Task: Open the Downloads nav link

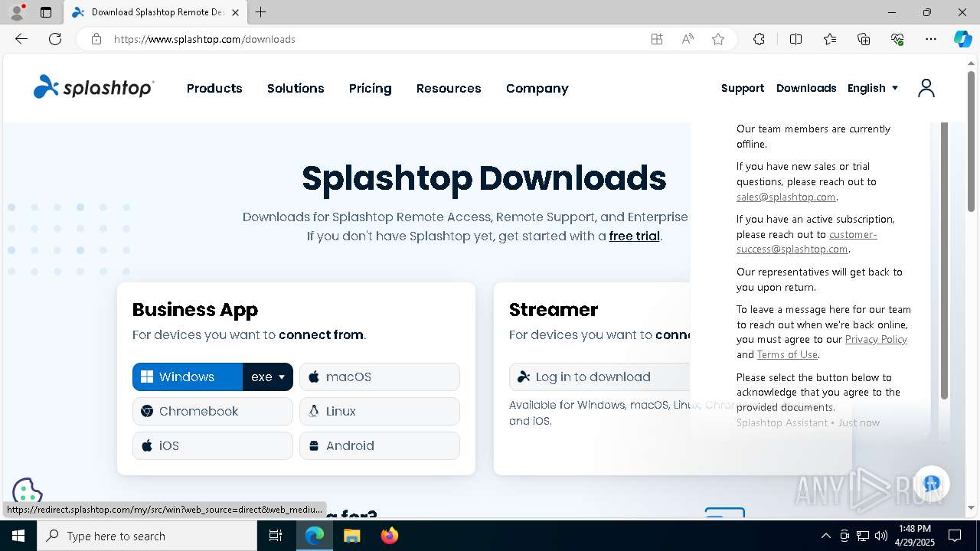Action: 806,88
